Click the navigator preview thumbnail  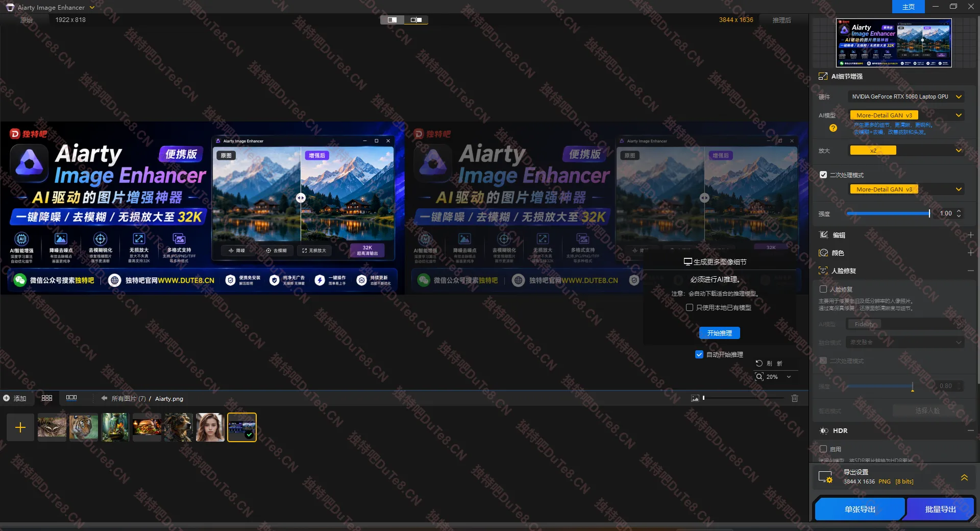point(894,43)
